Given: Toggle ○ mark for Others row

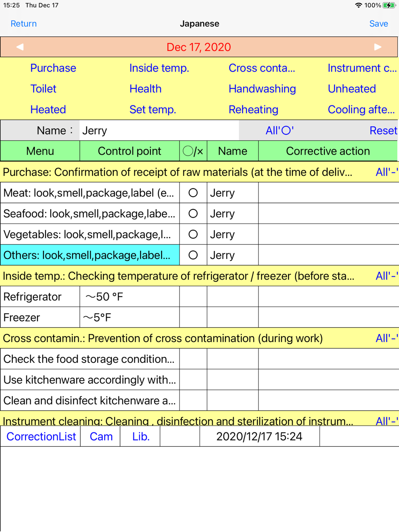Looking at the screenshot, I should 193,255.
